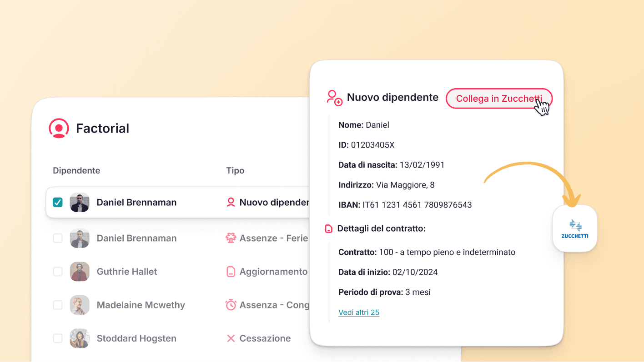Click the Dipendente column header
This screenshot has height=362, width=644.
[76, 170]
